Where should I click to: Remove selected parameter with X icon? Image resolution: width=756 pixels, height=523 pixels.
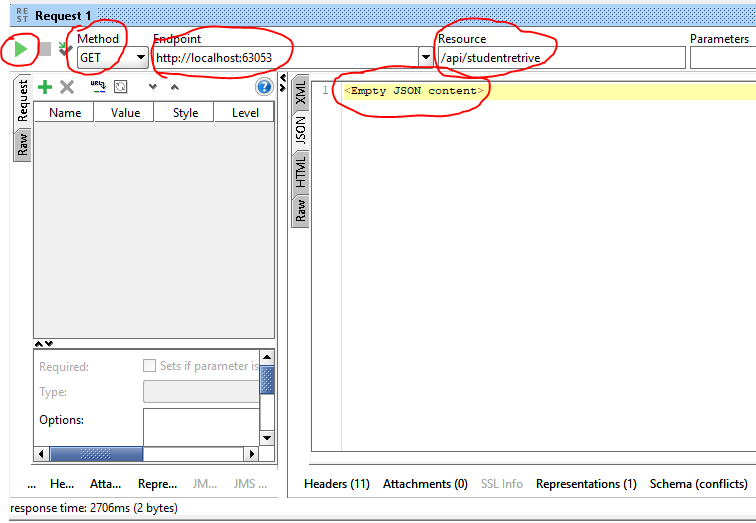67,87
